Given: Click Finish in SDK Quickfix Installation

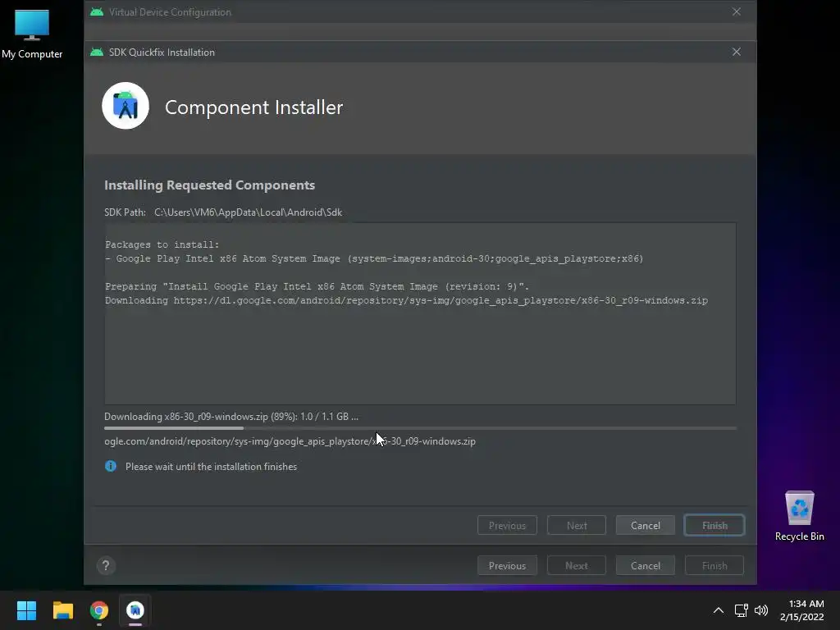Looking at the screenshot, I should [714, 526].
